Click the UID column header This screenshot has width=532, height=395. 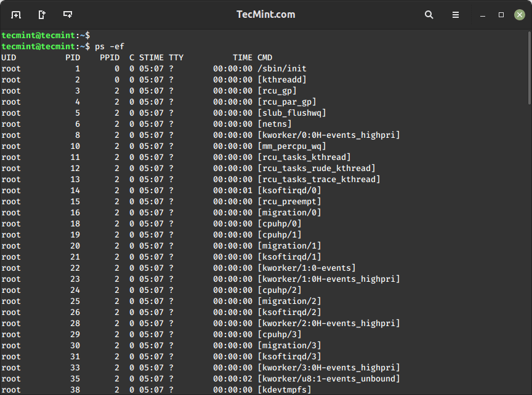[x=9, y=57]
